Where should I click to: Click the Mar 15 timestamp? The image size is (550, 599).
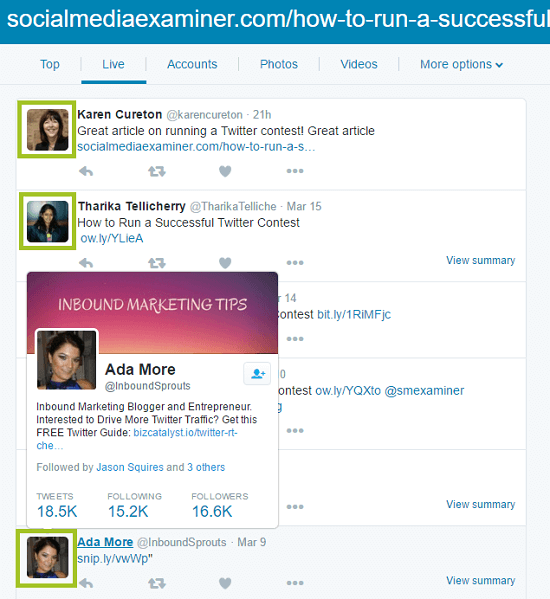[304, 206]
